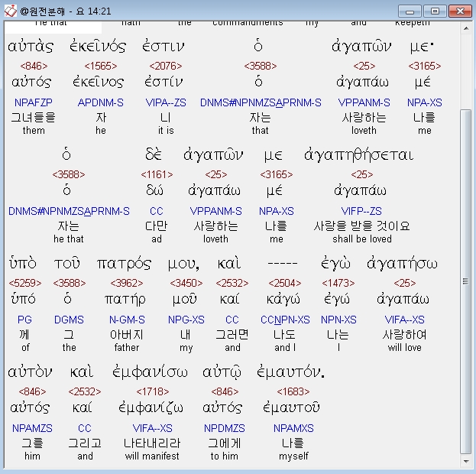Click the Korean gloss 나타내리라
Image resolution: width=476 pixels, height=474 pixels.
coord(152,443)
